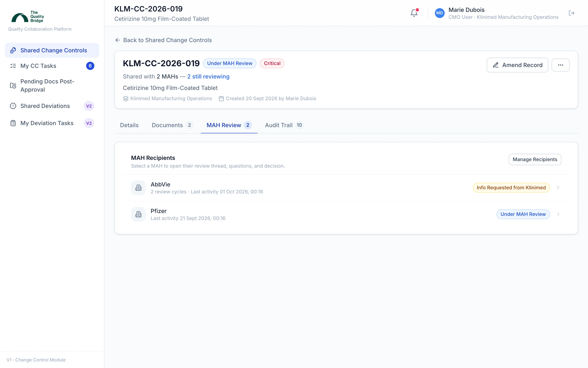Click the logout icon

click(x=571, y=13)
